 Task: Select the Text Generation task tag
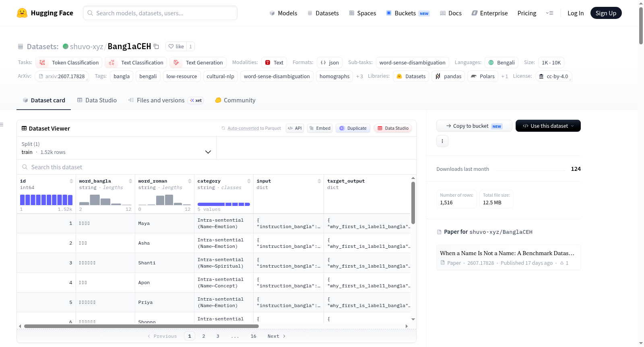(x=198, y=62)
